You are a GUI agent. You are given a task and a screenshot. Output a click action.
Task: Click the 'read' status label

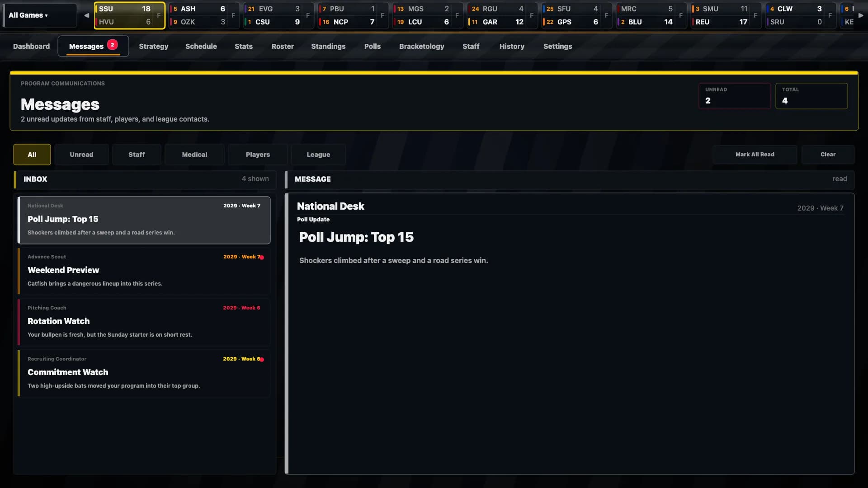(840, 179)
